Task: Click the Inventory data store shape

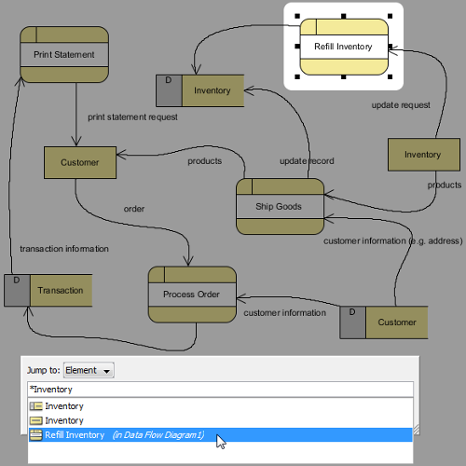Action: 200,90
